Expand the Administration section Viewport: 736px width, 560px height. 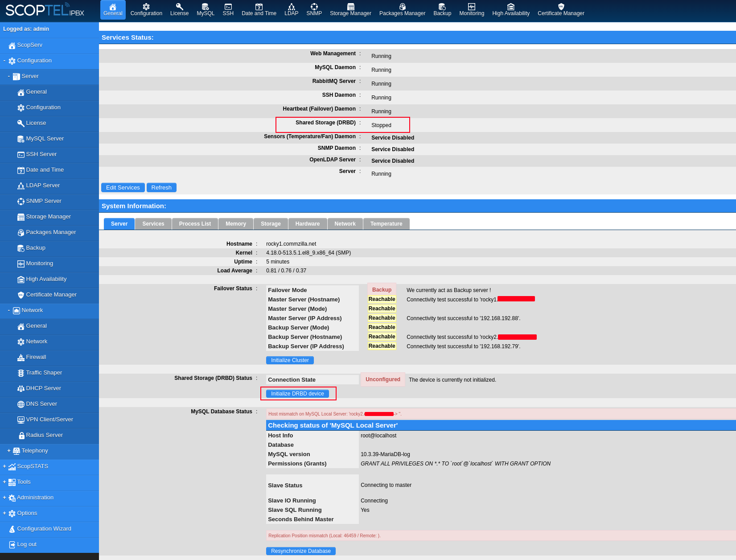click(x=4, y=498)
